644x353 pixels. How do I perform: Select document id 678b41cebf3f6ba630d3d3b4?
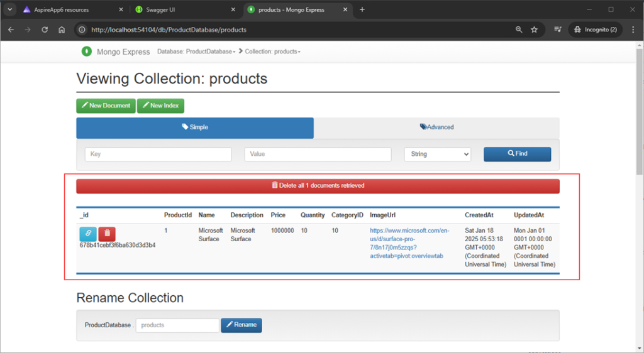(x=118, y=245)
